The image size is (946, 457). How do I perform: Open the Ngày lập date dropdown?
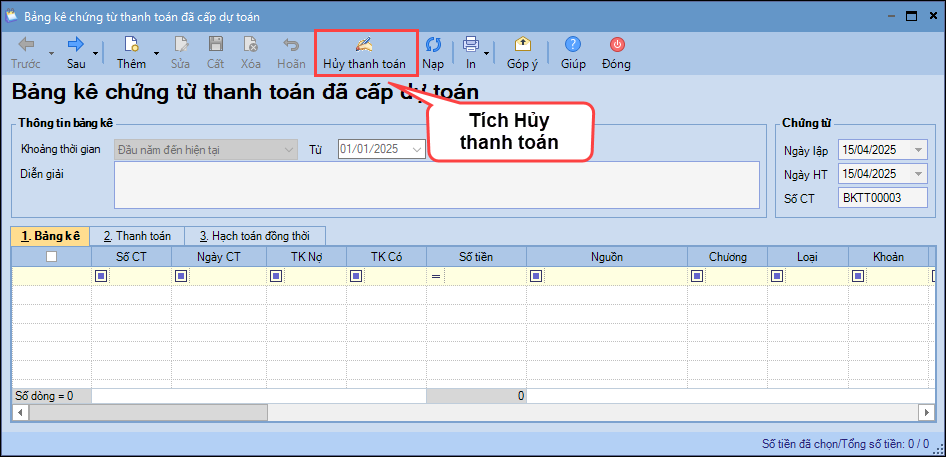tap(919, 150)
